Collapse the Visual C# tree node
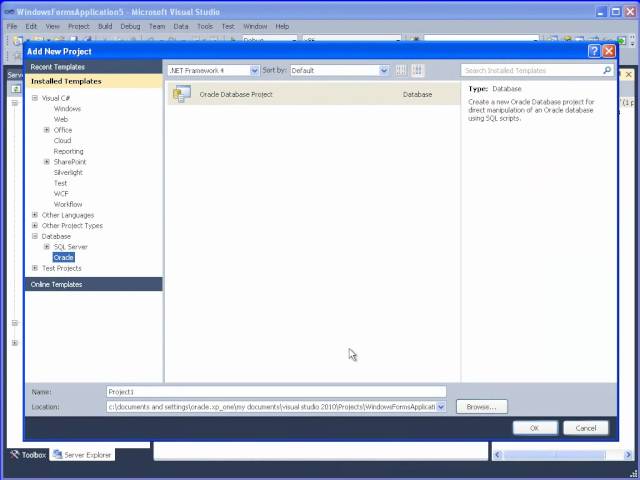Viewport: 640px width, 480px height. (x=35, y=98)
